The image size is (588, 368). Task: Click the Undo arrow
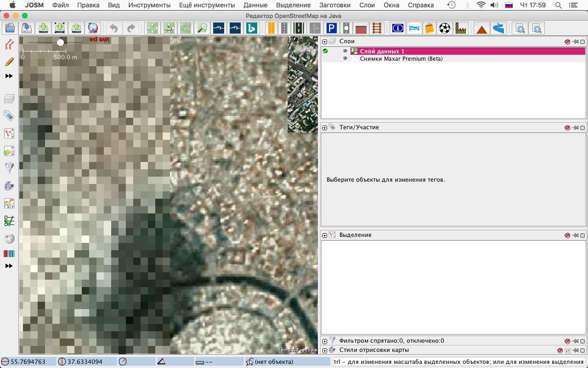coord(114,28)
